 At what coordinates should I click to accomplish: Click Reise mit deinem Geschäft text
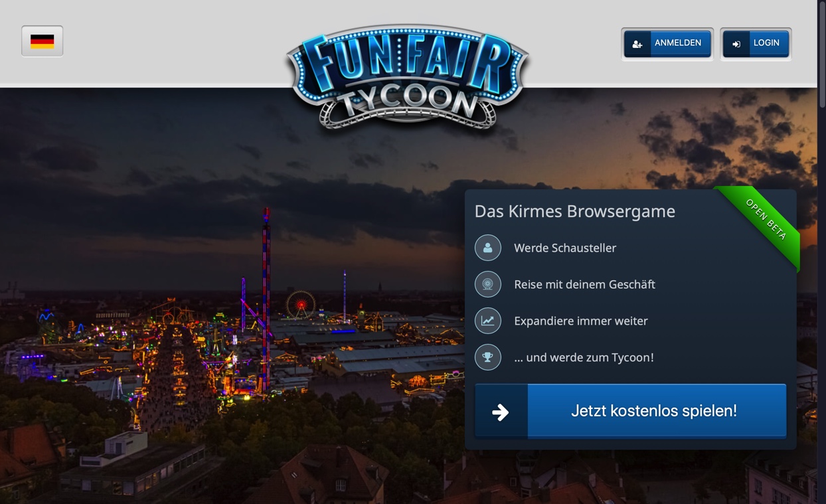[584, 284]
